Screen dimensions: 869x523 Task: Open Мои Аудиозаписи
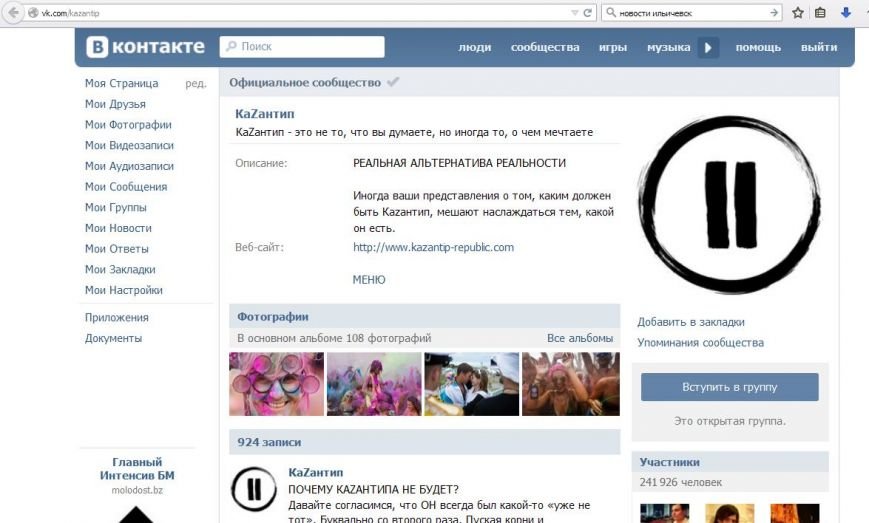tap(129, 166)
